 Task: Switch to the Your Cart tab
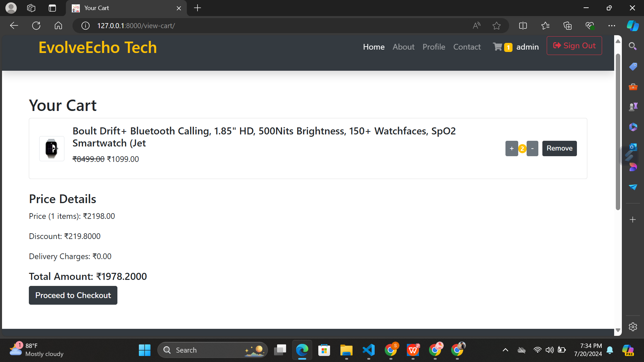pyautogui.click(x=126, y=8)
